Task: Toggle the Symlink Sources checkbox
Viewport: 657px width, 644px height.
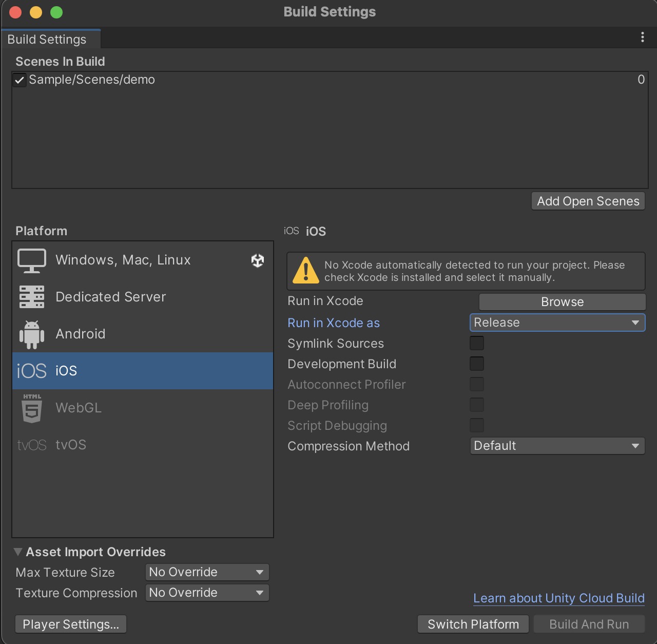Action: coord(477,343)
